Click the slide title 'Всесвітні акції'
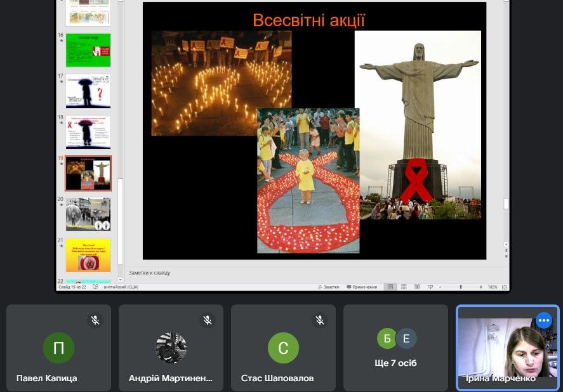The image size is (563, 392). (x=308, y=20)
